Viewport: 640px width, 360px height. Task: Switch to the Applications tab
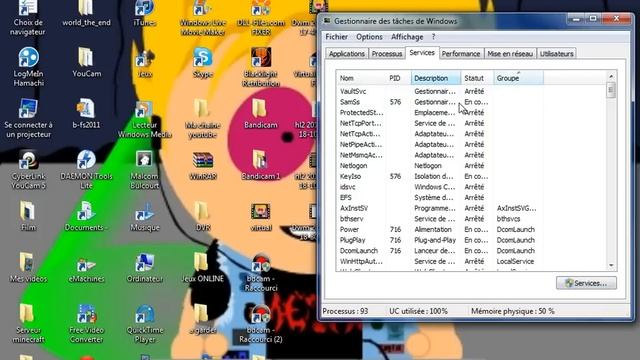pyautogui.click(x=347, y=54)
